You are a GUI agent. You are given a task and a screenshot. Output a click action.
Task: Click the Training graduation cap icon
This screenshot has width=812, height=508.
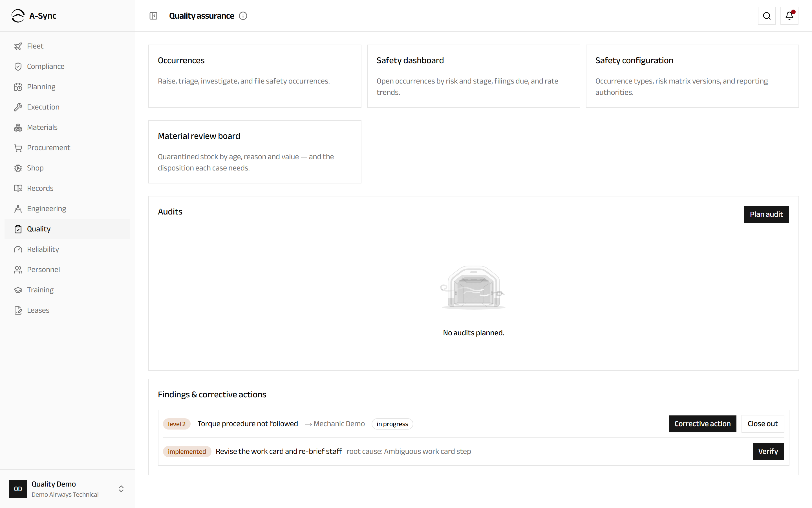tap(18, 290)
